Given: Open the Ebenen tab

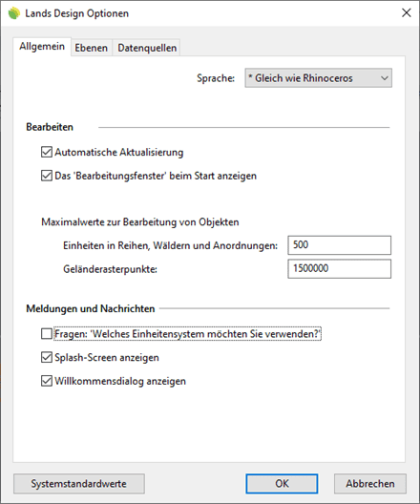Looking at the screenshot, I should (92, 48).
